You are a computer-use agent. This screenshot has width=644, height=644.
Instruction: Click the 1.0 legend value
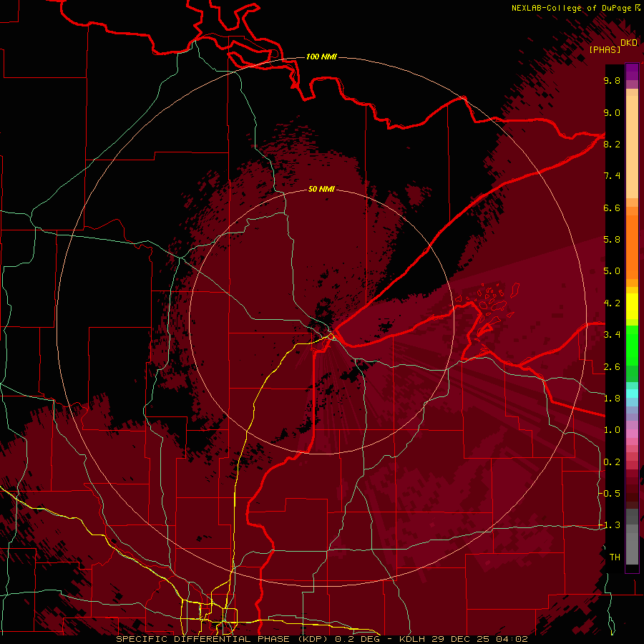coord(612,430)
